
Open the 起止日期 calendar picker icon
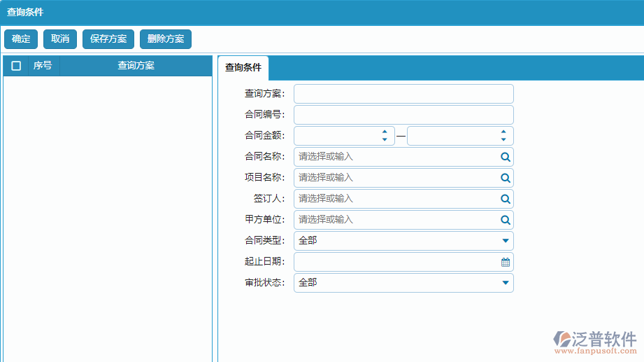coord(506,262)
